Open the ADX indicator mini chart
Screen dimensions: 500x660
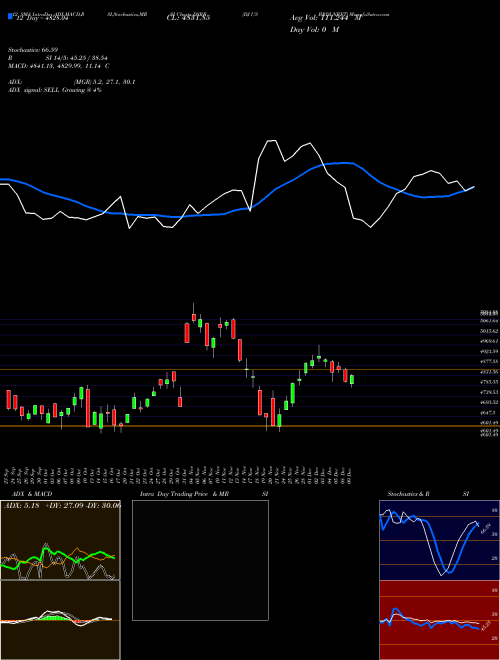click(60, 540)
